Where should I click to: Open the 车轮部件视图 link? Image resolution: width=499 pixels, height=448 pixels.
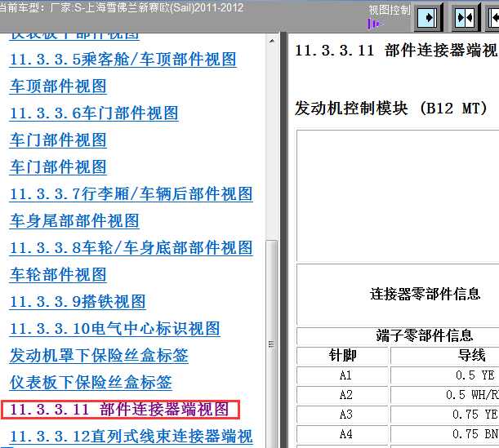click(x=58, y=275)
